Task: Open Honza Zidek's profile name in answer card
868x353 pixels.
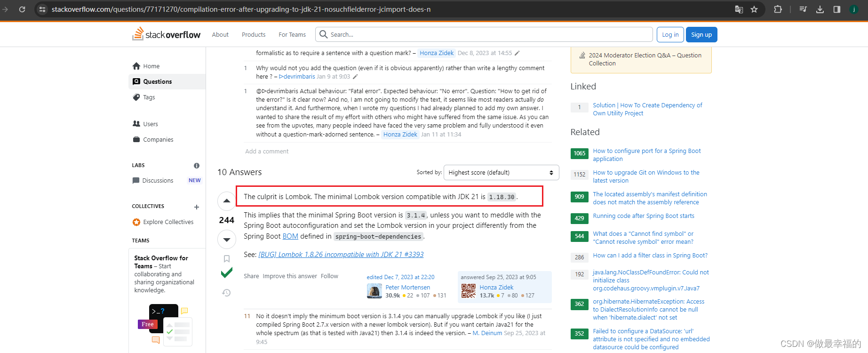Action: [x=496, y=287]
